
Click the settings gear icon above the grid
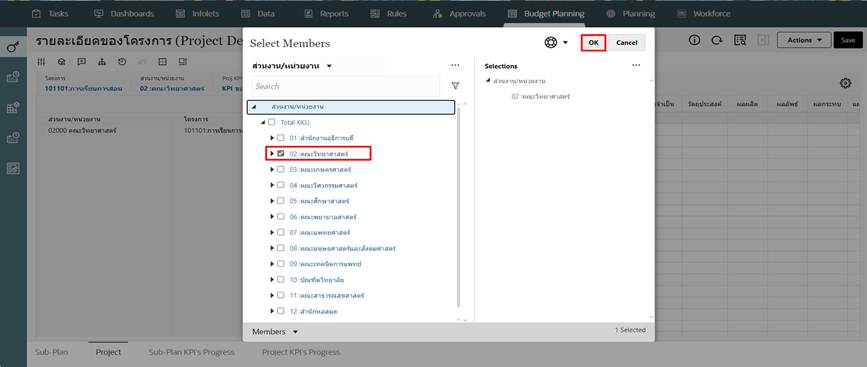point(845,83)
